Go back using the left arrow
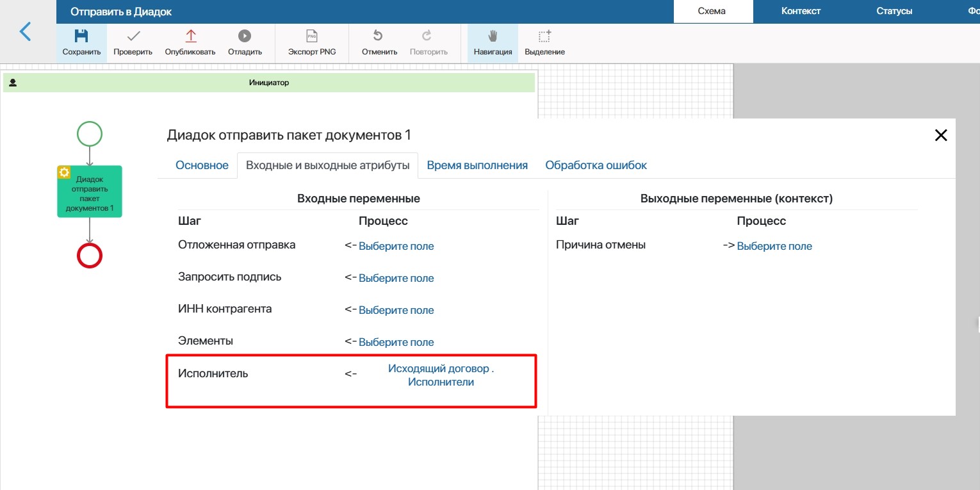Viewport: 980px width, 490px height. click(x=26, y=31)
